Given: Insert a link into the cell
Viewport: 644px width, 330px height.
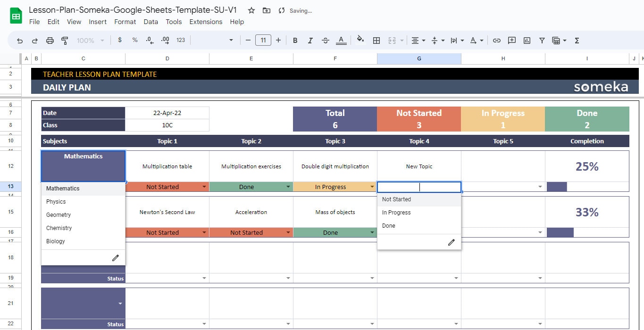Looking at the screenshot, I should [496, 40].
